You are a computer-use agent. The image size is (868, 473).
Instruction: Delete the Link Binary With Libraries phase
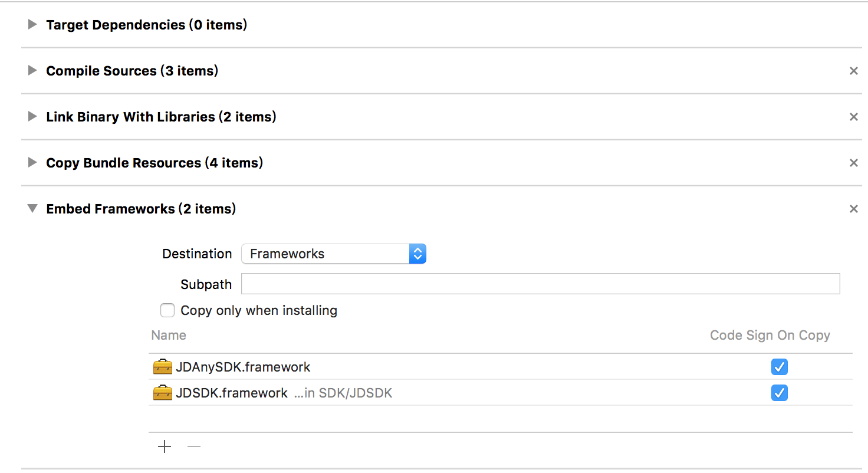[853, 117]
